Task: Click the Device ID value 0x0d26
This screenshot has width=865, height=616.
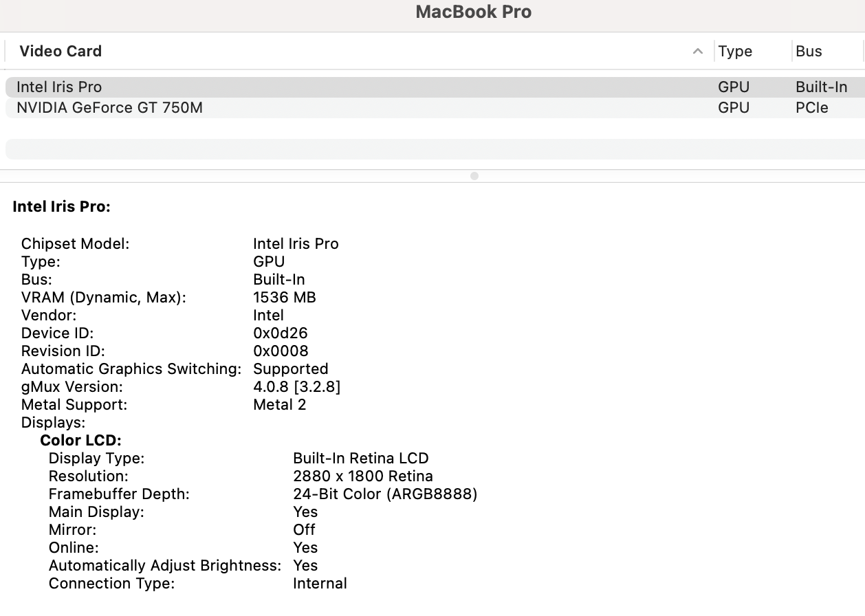Action: pyautogui.click(x=280, y=333)
